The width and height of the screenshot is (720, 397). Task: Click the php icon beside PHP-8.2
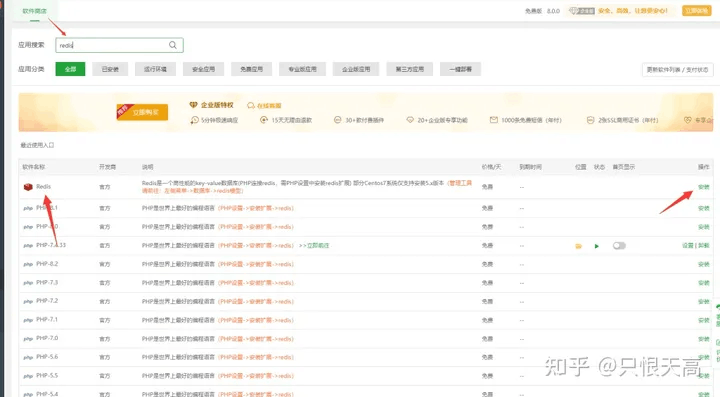pyautogui.click(x=28, y=264)
